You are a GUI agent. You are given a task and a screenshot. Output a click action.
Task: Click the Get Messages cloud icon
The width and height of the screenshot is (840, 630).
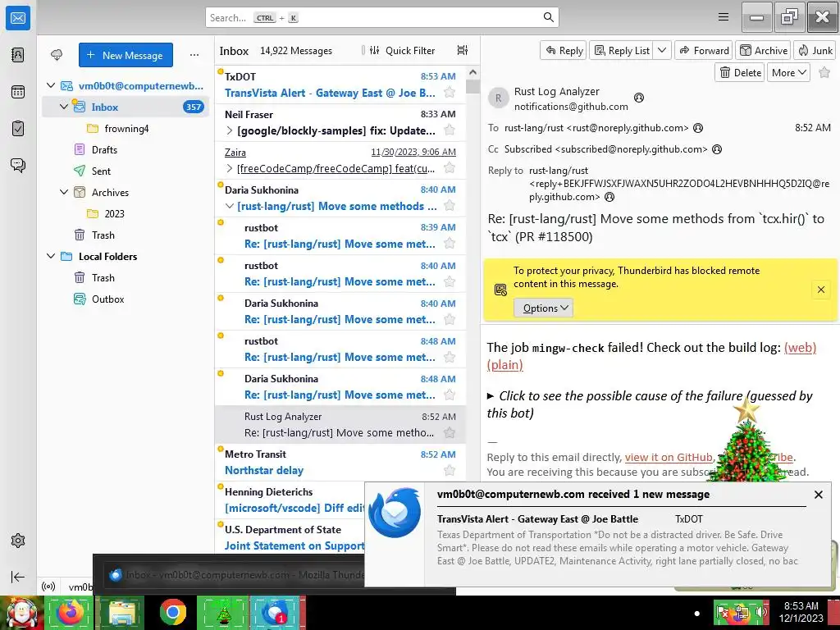point(57,55)
